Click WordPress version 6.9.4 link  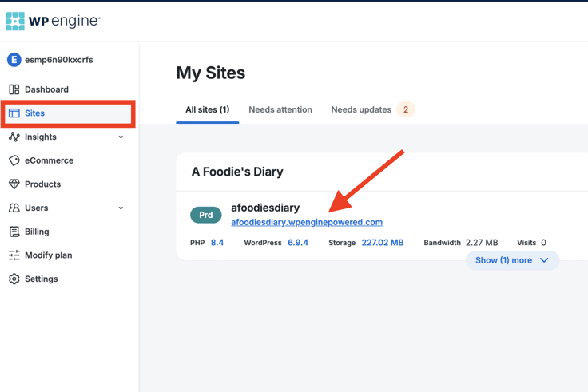tap(298, 243)
